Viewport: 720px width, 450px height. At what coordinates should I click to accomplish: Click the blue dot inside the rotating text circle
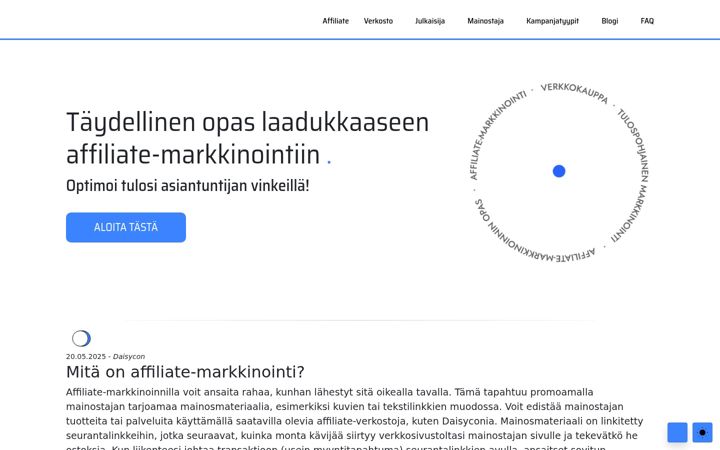(x=559, y=171)
